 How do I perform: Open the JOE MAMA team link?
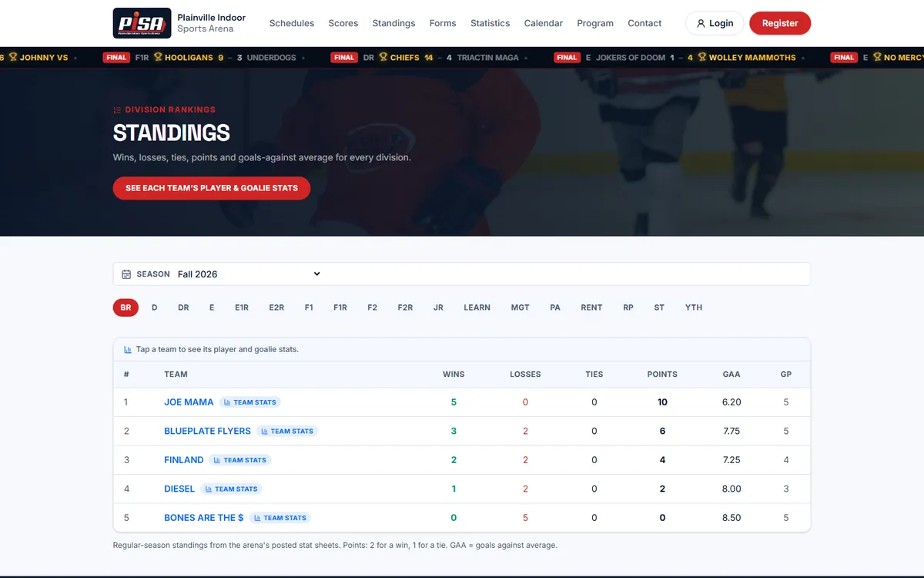189,402
